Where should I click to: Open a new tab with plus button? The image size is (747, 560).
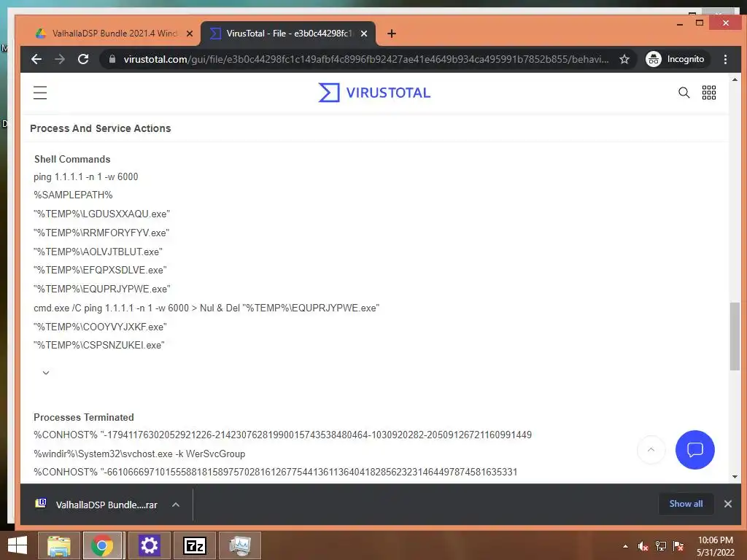[x=392, y=34]
